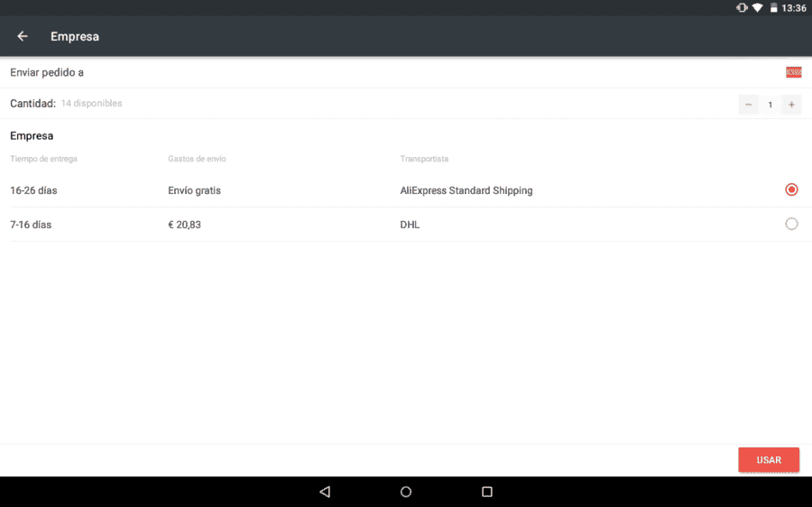This screenshot has width=812, height=507.
Task: Tap the Android home navigation button
Action: click(406, 492)
